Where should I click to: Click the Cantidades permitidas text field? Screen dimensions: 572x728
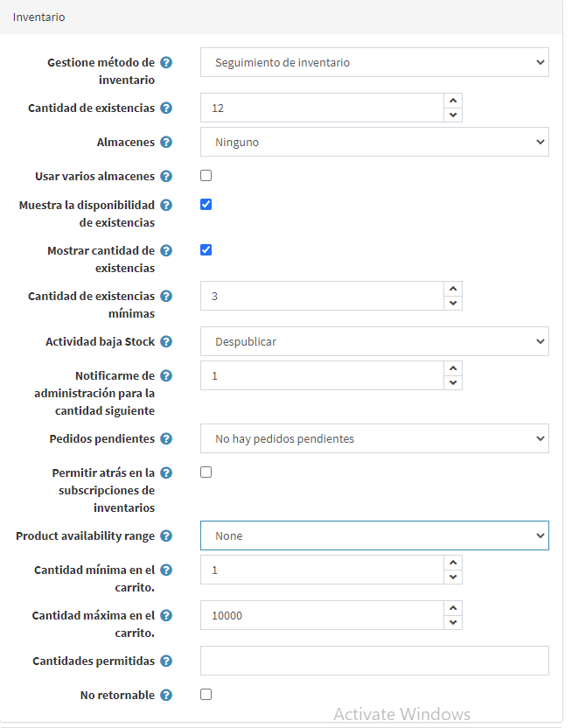(x=374, y=661)
